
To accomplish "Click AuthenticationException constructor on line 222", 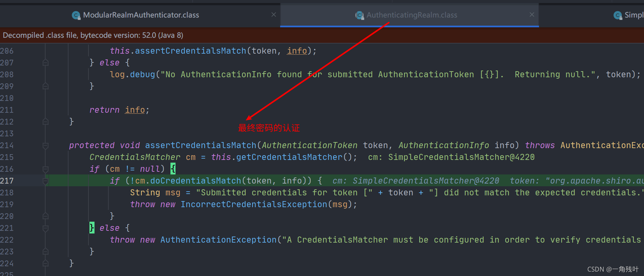I will pyautogui.click(x=218, y=240).
